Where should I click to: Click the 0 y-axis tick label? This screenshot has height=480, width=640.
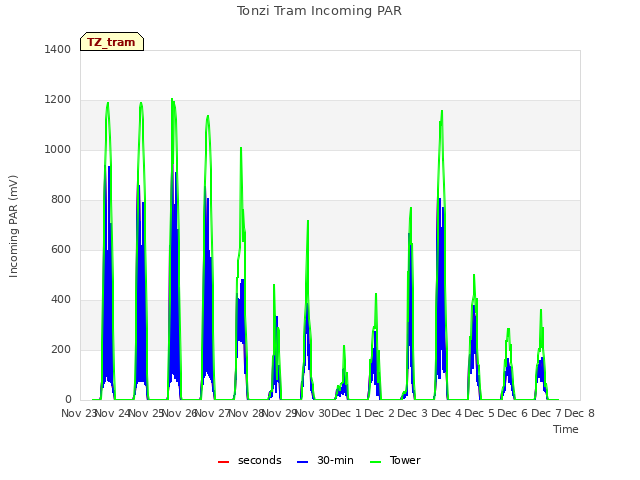pyautogui.click(x=68, y=400)
